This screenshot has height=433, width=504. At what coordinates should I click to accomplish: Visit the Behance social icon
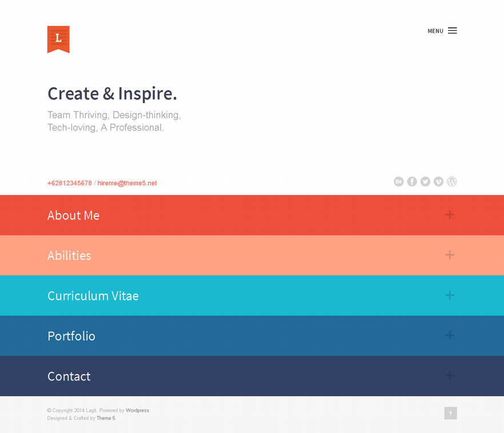tap(399, 181)
